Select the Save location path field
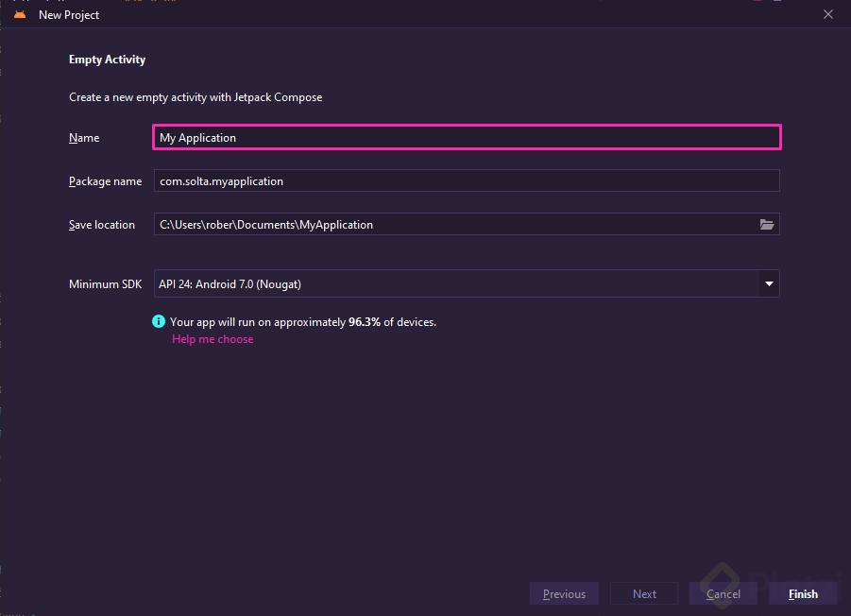The image size is (851, 616). click(453, 225)
